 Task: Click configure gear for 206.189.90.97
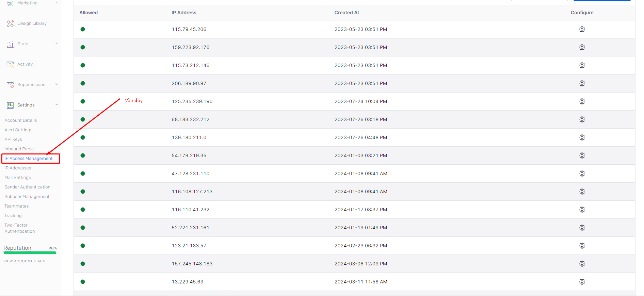click(x=582, y=83)
